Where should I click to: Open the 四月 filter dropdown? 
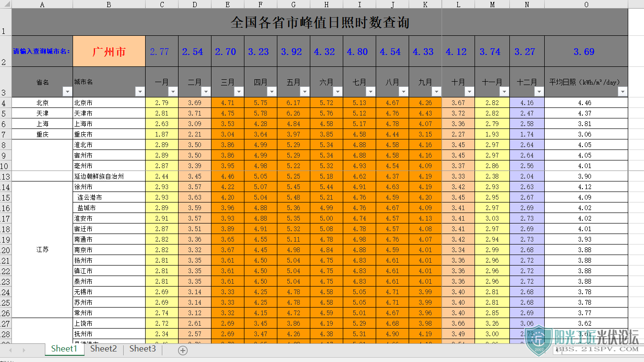click(x=272, y=92)
